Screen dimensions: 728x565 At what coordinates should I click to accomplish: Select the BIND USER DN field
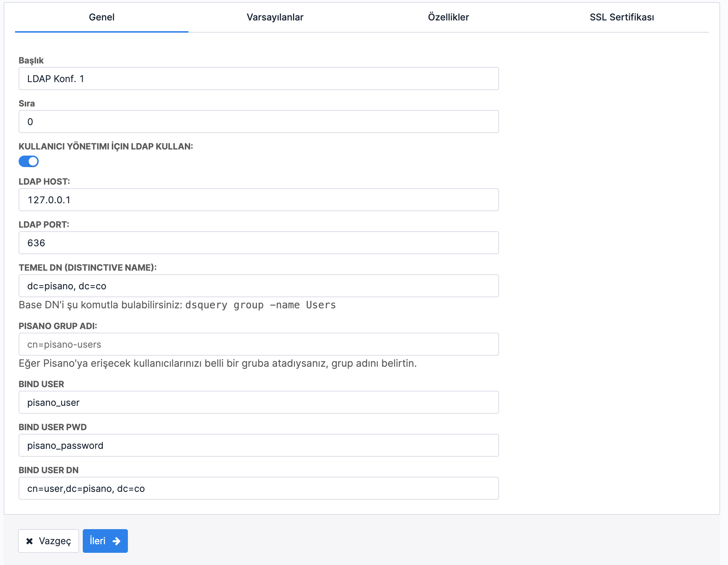click(x=258, y=488)
